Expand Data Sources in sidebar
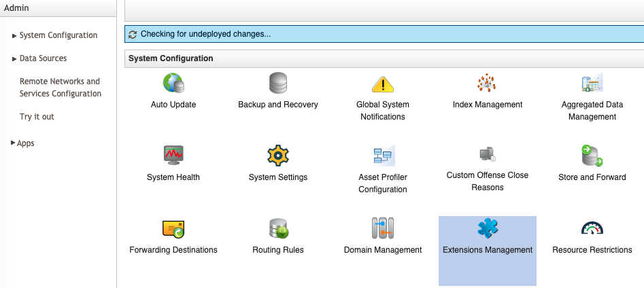 14,59
